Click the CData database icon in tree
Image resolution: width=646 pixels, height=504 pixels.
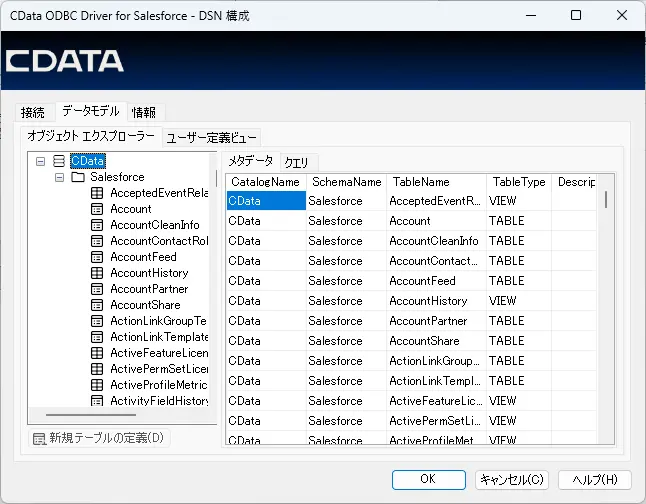tap(59, 161)
